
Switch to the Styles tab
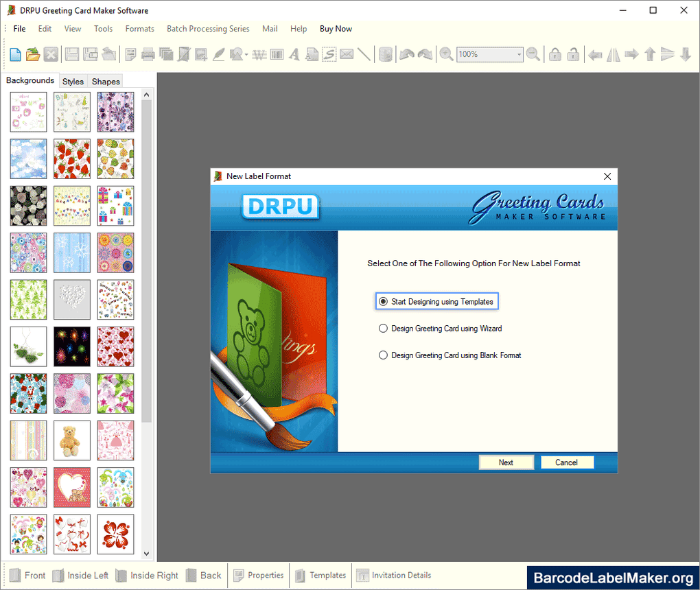click(73, 82)
